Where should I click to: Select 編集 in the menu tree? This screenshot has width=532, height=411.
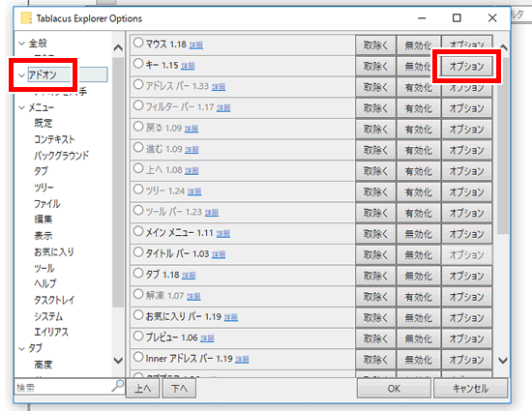point(44,220)
